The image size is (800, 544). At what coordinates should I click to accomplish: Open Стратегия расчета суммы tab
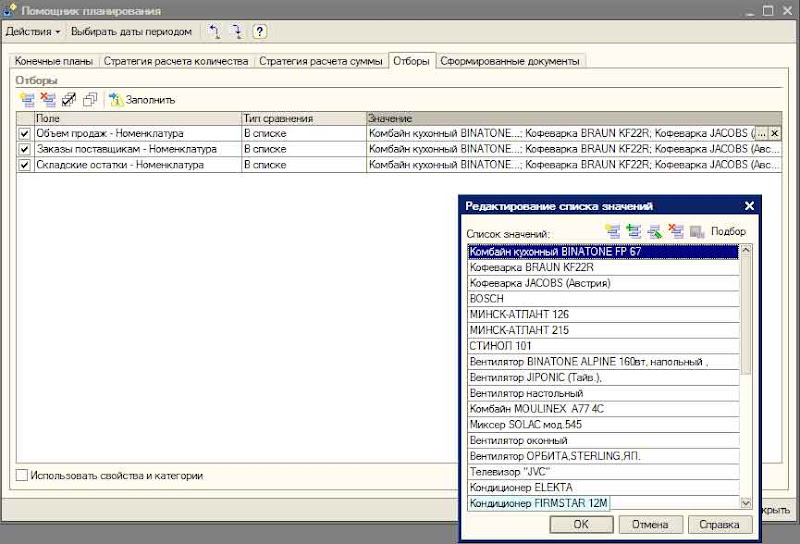(x=320, y=61)
